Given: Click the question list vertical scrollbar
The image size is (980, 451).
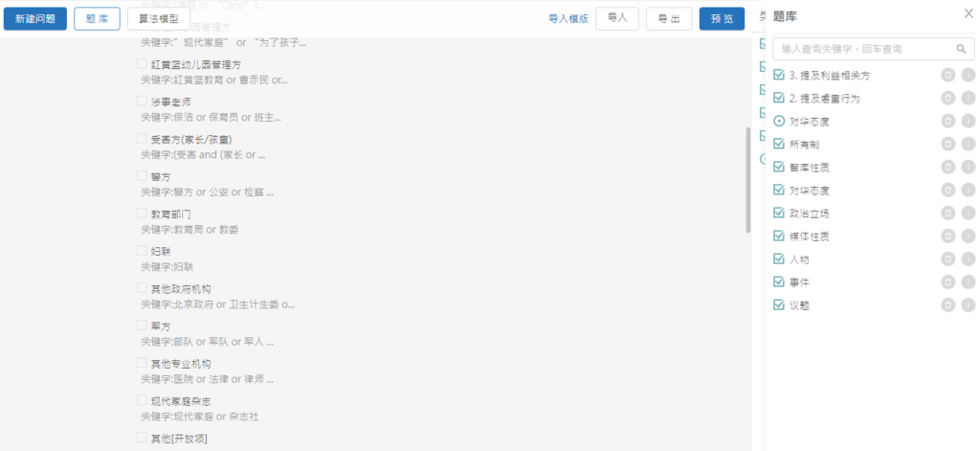Looking at the screenshot, I should tap(748, 180).
